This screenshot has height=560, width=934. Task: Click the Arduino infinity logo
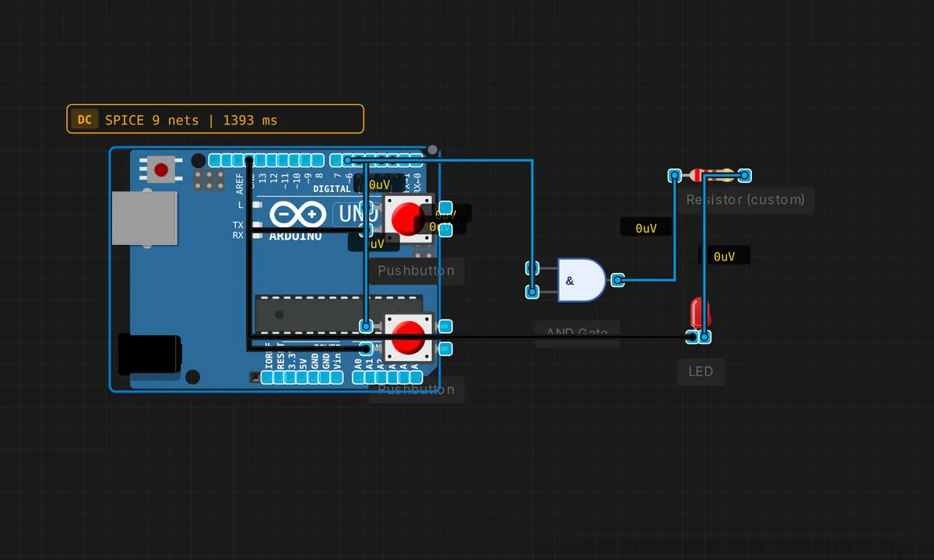click(298, 214)
